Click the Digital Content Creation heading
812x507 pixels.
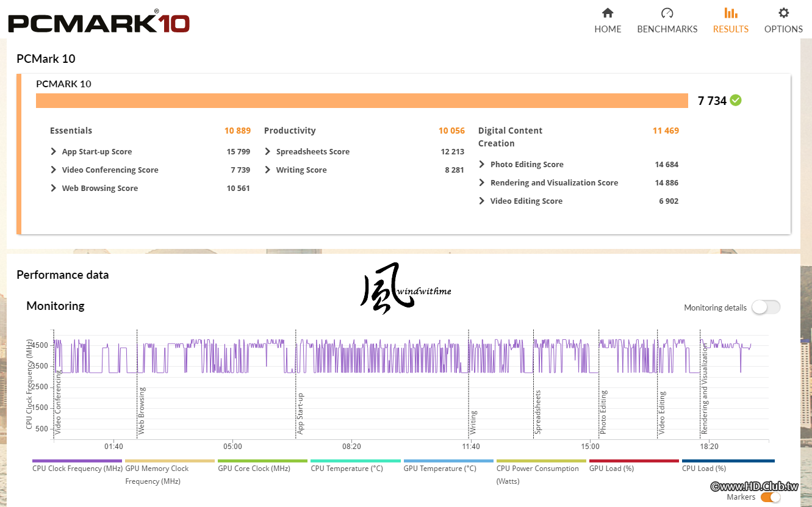point(510,137)
